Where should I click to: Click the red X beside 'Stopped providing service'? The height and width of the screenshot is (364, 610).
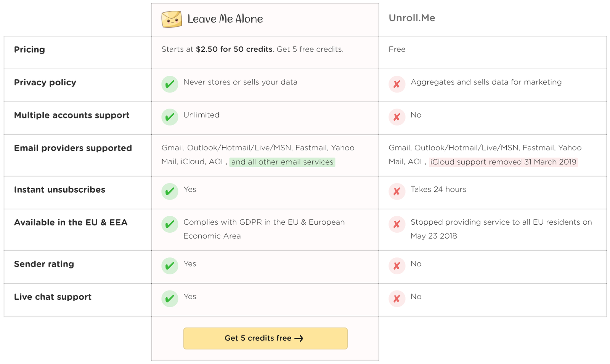(397, 224)
